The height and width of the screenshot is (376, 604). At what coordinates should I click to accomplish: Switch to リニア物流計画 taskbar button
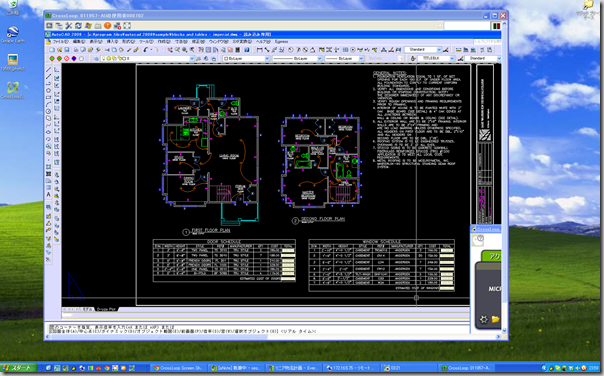point(293,368)
